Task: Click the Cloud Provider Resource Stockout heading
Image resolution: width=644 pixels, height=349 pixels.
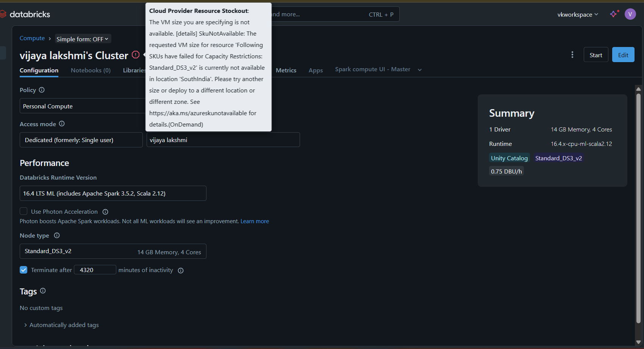Action: pos(199,11)
